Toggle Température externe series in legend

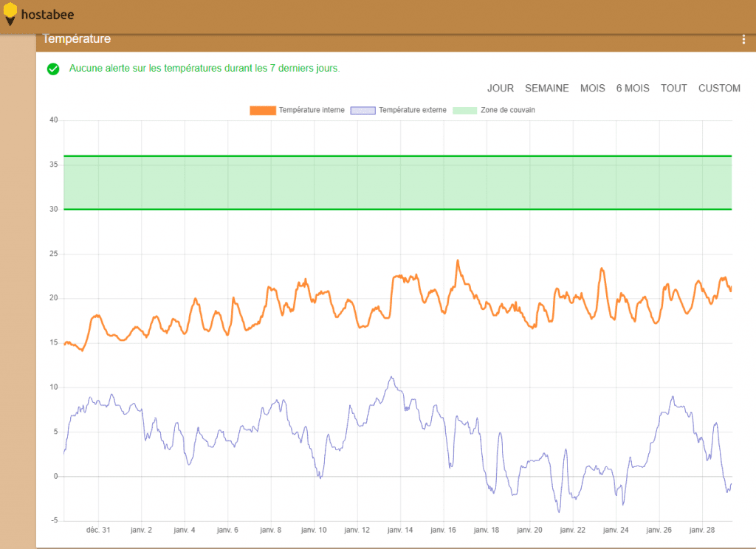tap(399, 111)
